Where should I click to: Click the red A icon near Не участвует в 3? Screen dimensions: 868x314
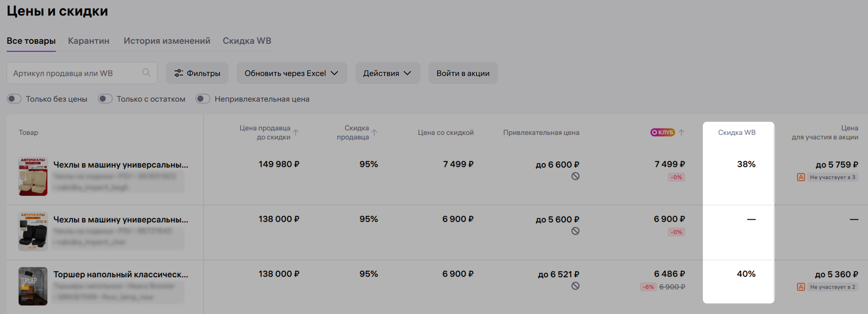[x=801, y=177]
